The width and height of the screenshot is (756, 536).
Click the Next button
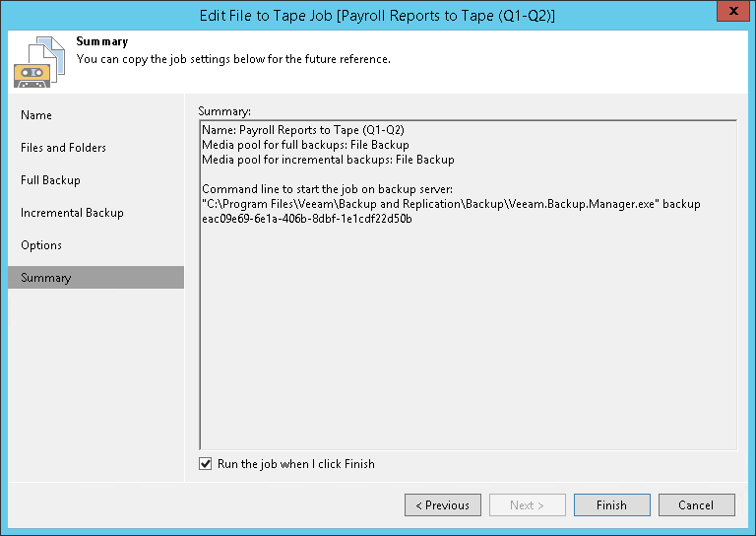[527, 505]
